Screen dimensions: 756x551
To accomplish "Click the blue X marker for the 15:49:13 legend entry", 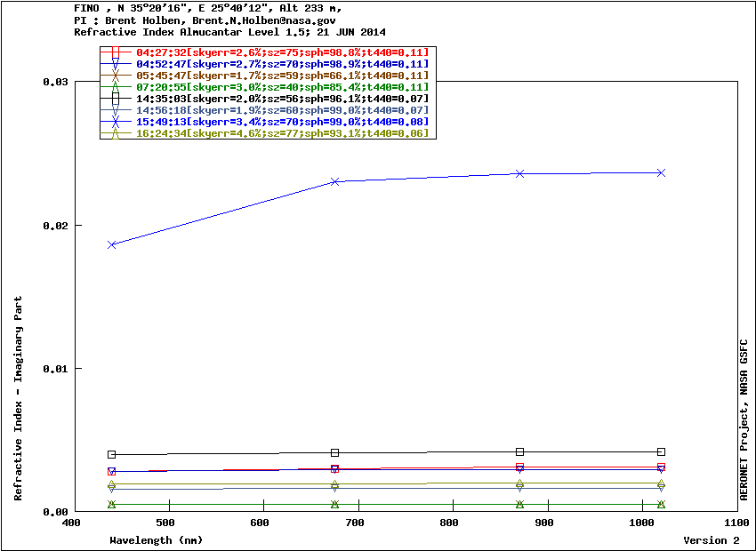I will click(116, 122).
